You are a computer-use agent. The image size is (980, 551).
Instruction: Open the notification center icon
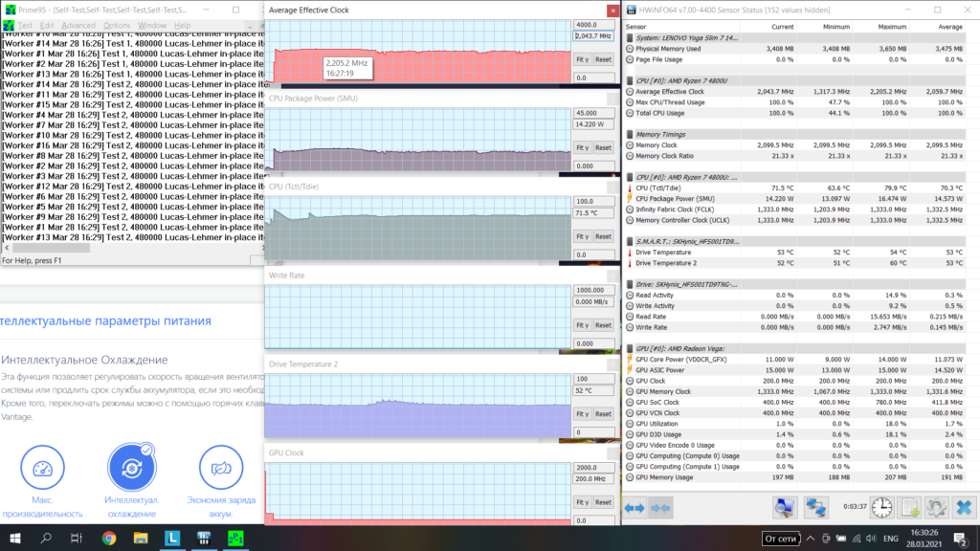(960, 539)
